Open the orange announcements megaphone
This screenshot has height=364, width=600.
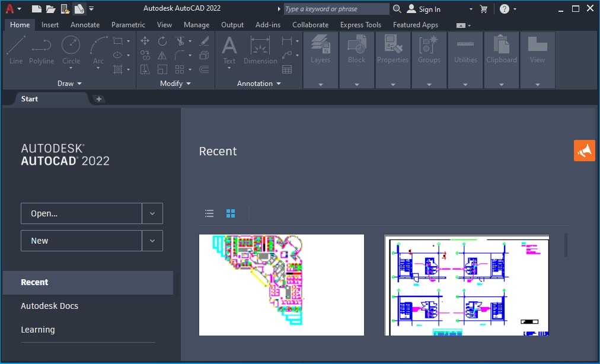tap(585, 151)
